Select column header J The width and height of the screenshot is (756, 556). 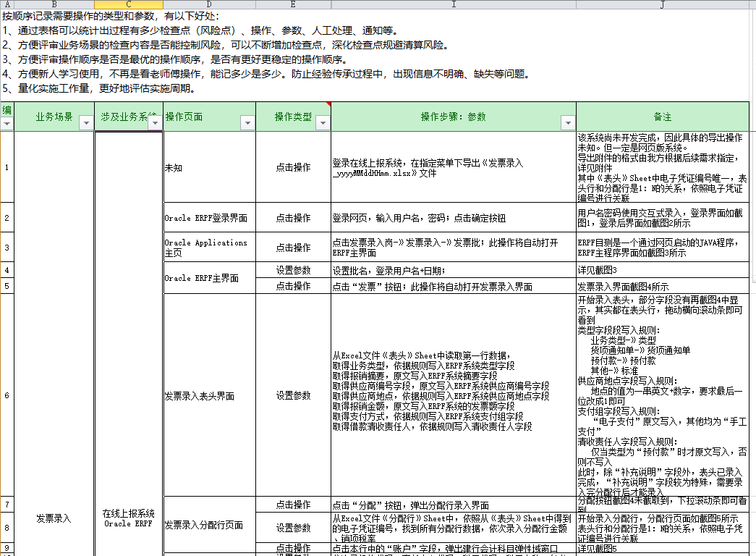pos(663,4)
